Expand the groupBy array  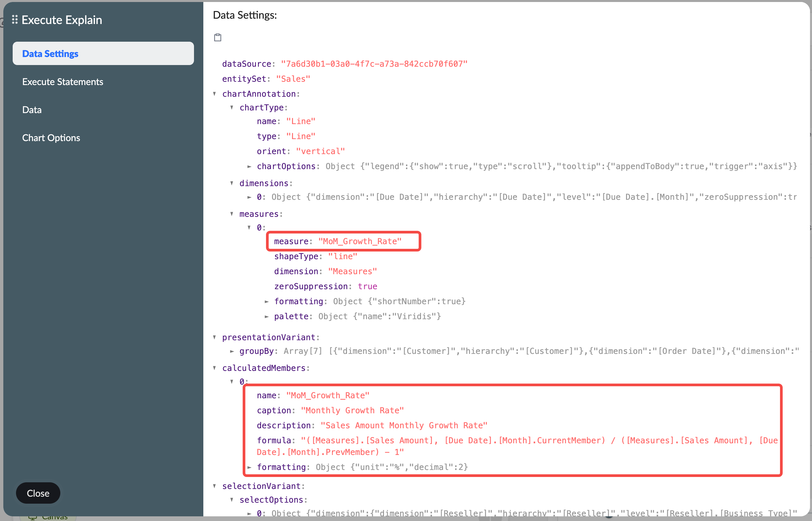(232, 351)
